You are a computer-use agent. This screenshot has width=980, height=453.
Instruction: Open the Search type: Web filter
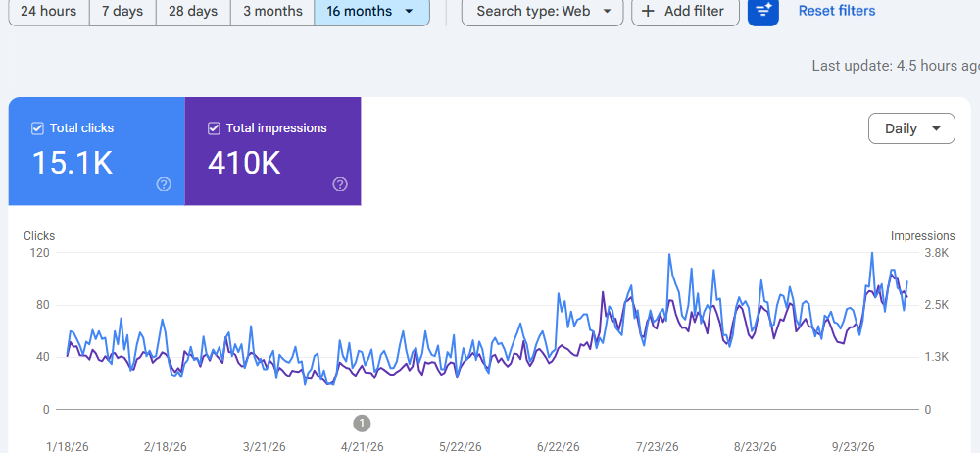(x=543, y=11)
